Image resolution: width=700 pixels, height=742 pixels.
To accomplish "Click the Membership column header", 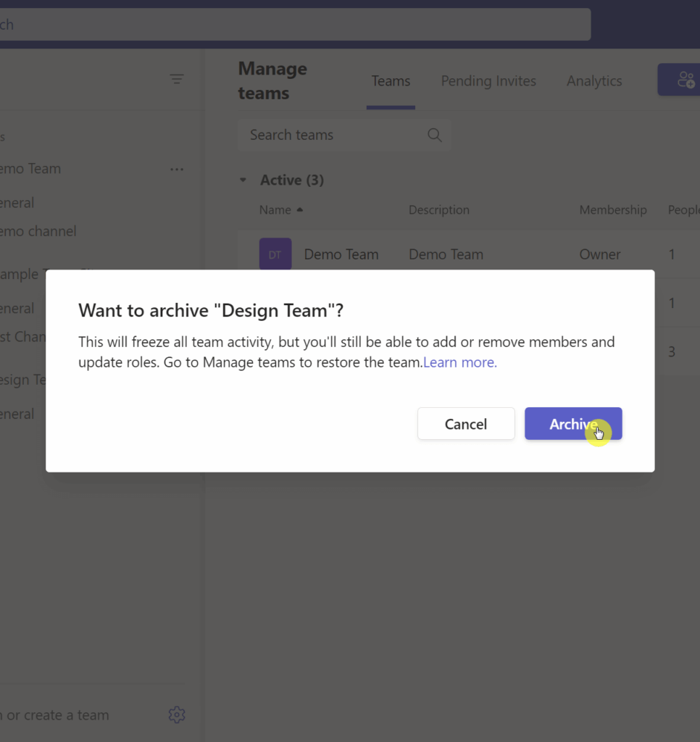I will click(x=613, y=209).
